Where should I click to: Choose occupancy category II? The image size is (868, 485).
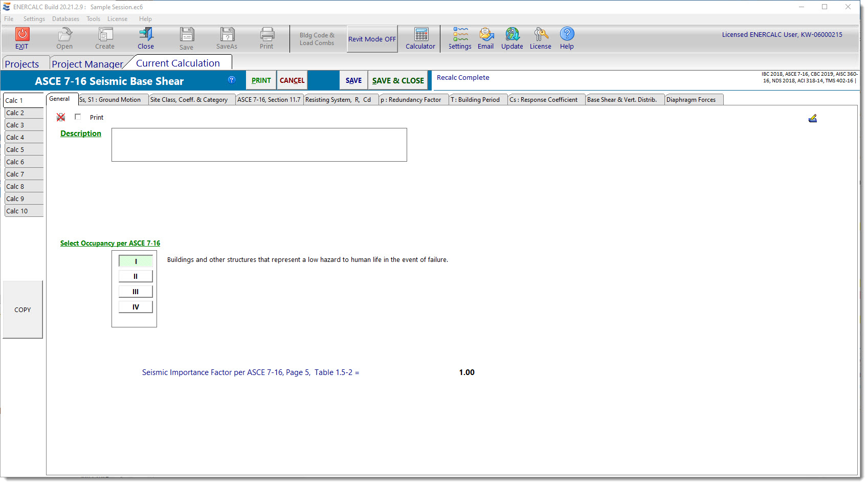click(136, 276)
